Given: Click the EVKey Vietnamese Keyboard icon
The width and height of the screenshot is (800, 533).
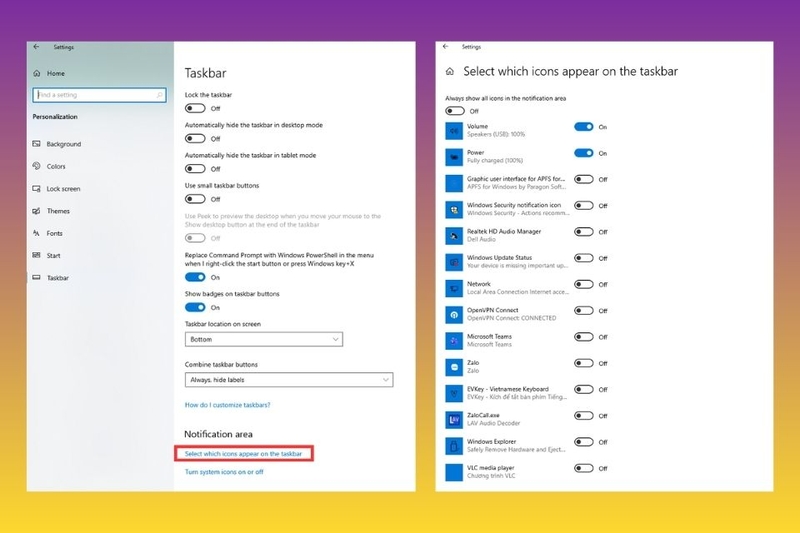Looking at the screenshot, I should tap(454, 393).
